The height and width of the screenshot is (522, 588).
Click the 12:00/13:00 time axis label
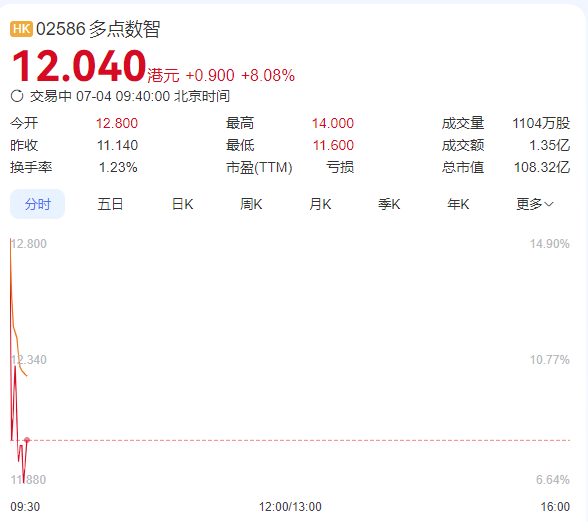tap(290, 507)
